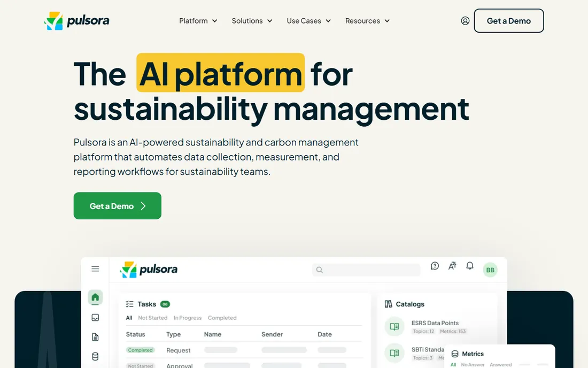Screen dimensions: 588x368
Task: Open the document icon in dashboard sidebar
Action: [95, 337]
